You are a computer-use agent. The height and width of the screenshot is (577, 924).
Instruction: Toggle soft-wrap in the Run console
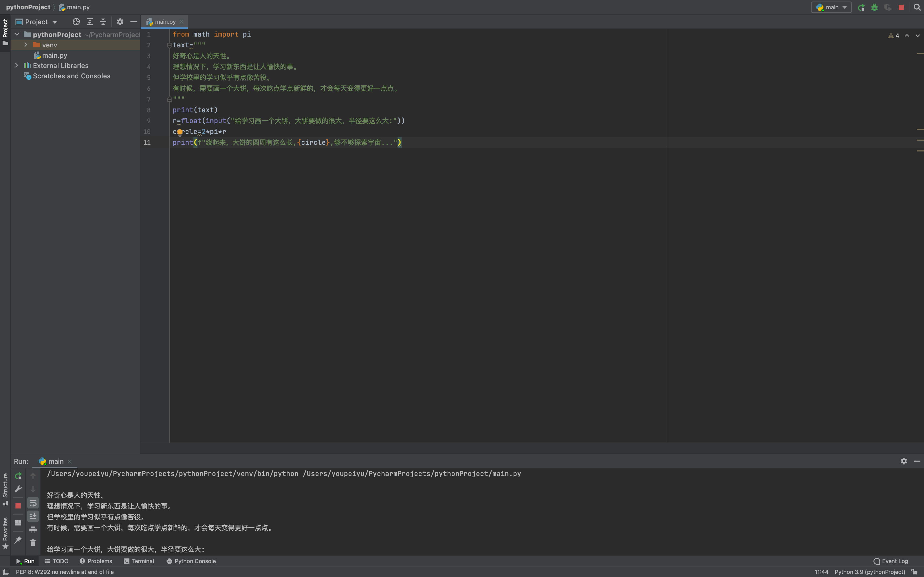coord(33,503)
